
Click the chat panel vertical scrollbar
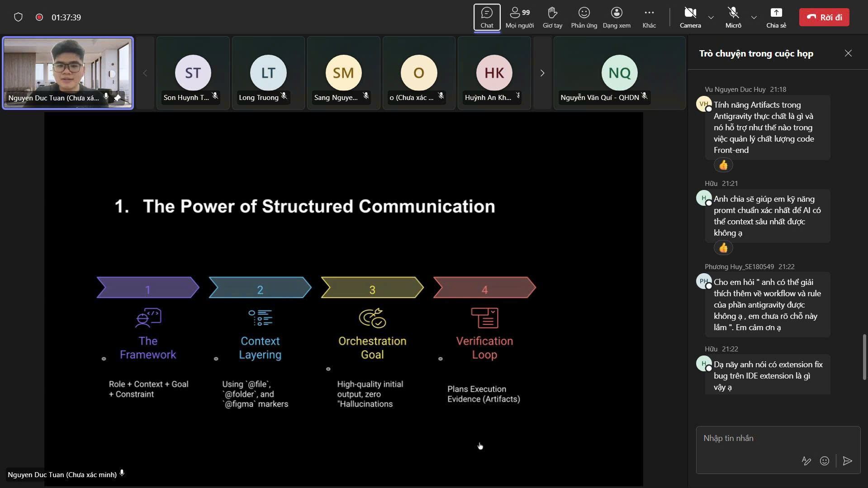pos(864,357)
